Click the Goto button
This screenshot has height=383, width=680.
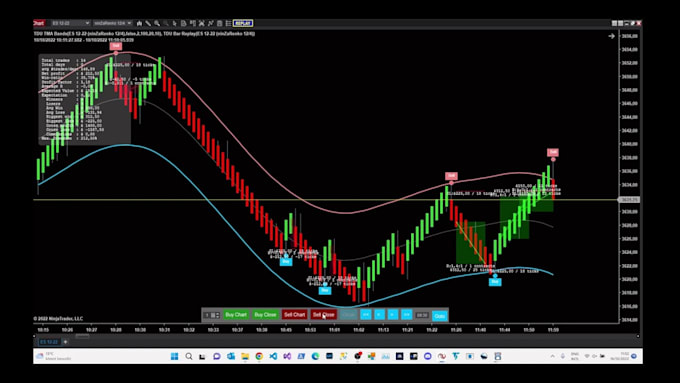click(x=439, y=316)
